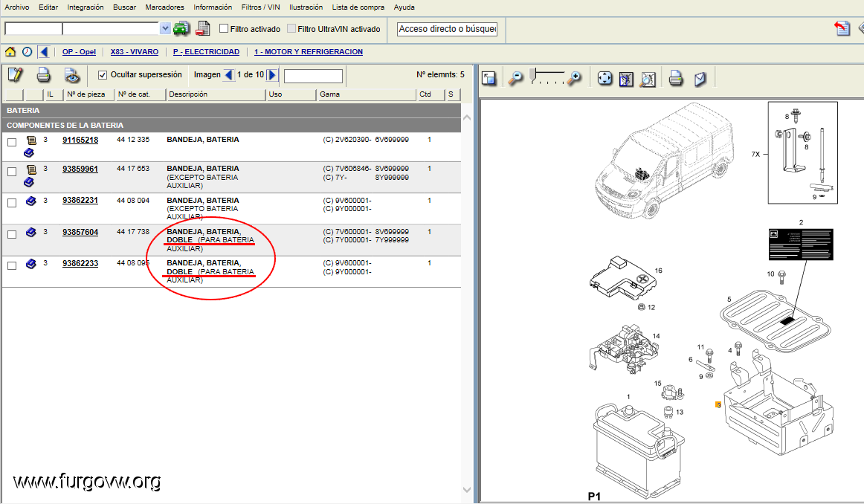Zoom out the illustration with minus magnifier
The height and width of the screenshot is (504, 864).
click(x=515, y=78)
